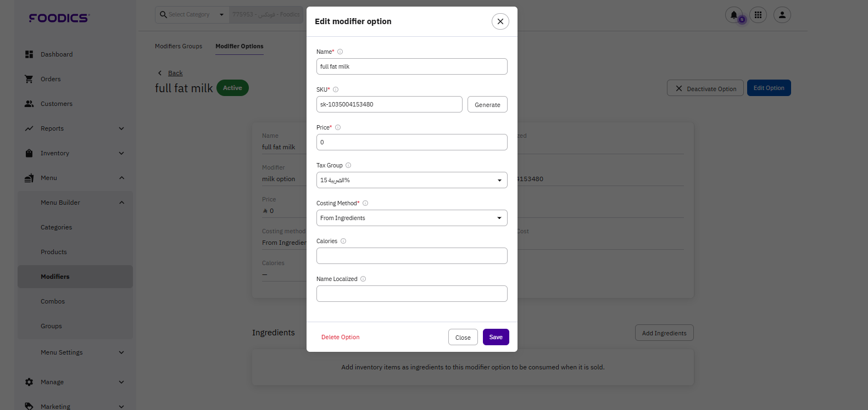This screenshot has width=868, height=410.
Task: Open Combos in the sidebar
Action: pos(53,301)
